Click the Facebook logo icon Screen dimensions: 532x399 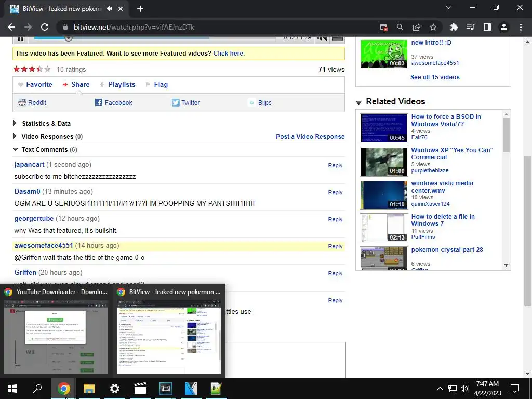tap(98, 102)
